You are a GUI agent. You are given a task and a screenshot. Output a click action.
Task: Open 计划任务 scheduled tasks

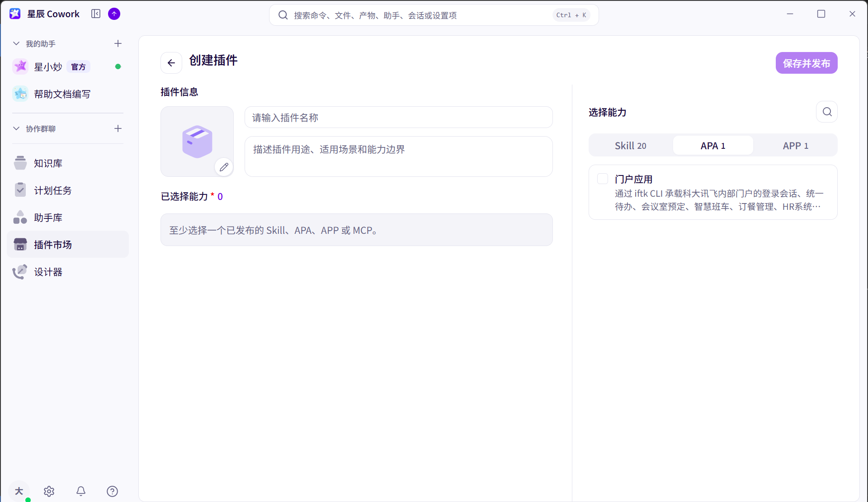click(x=68, y=190)
